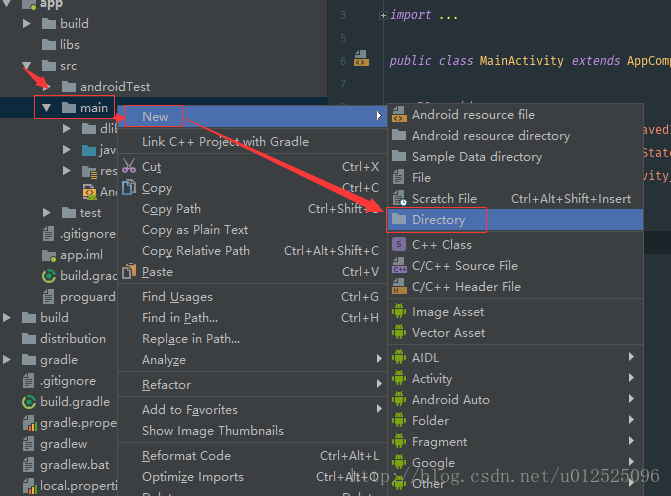This screenshot has height=496, width=671.
Task: Click the Cut scissors icon
Action: (128, 167)
